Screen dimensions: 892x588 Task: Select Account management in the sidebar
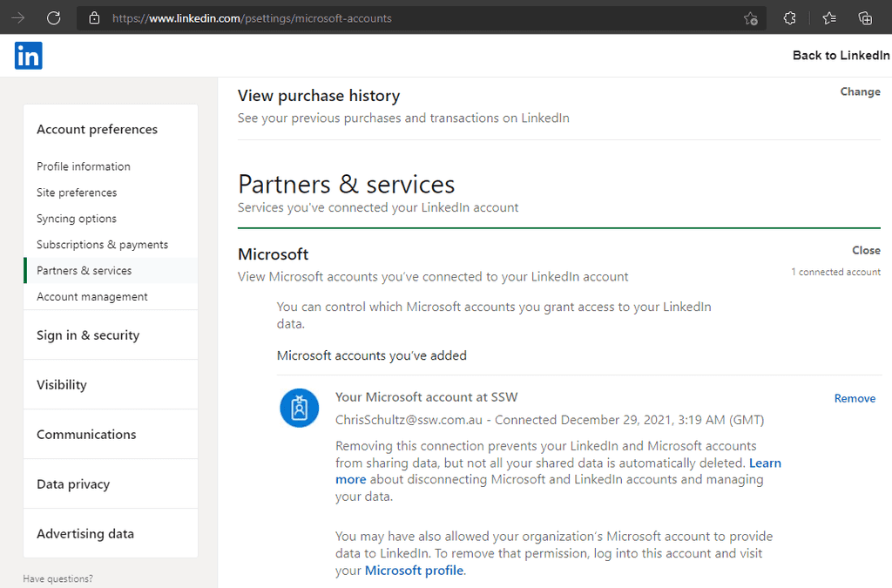92,297
